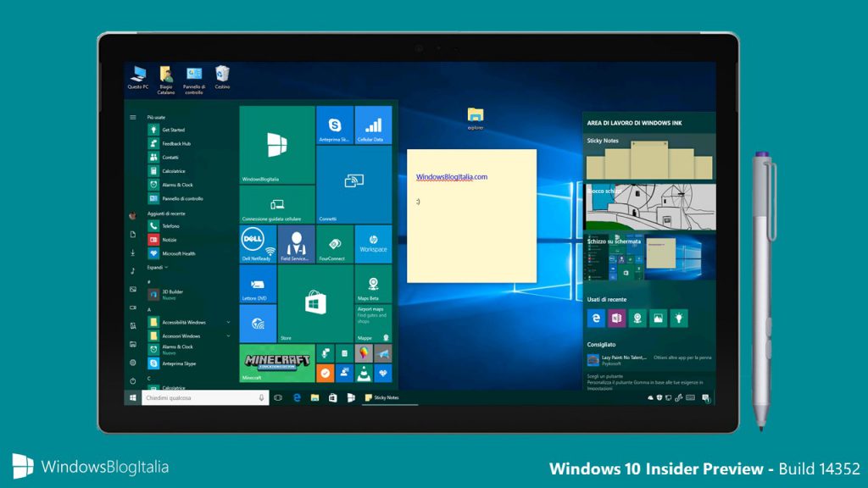Open the hamburger menu in Start
This screenshot has width=868, height=488.
point(133,117)
